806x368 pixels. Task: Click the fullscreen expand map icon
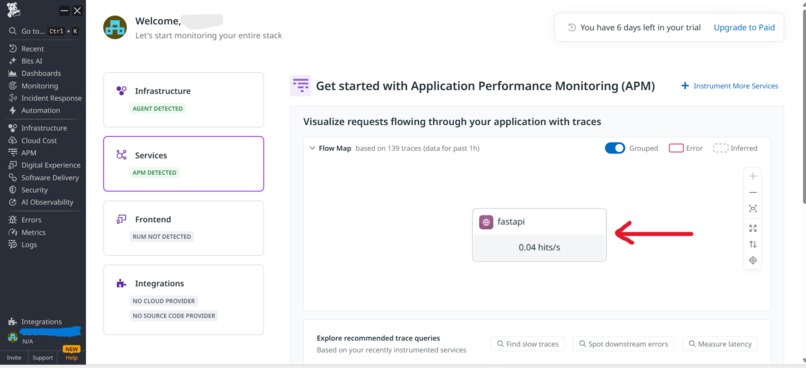[x=753, y=228]
